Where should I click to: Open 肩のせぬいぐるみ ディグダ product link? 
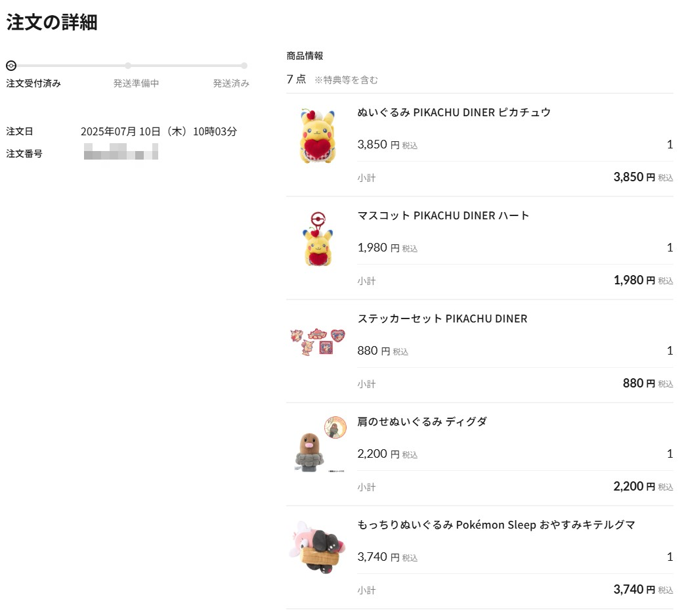pyautogui.click(x=422, y=422)
